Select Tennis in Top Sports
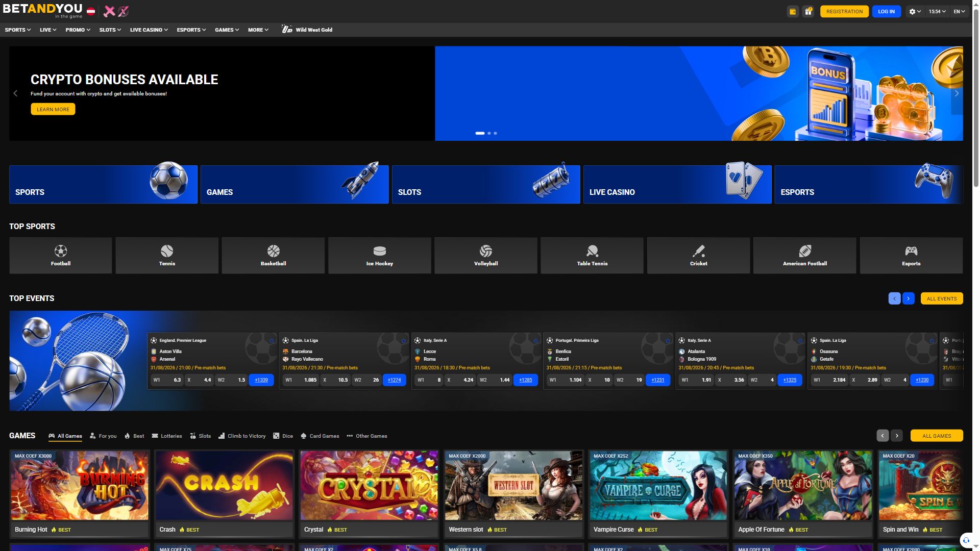This screenshot has width=980, height=551. coord(167,256)
